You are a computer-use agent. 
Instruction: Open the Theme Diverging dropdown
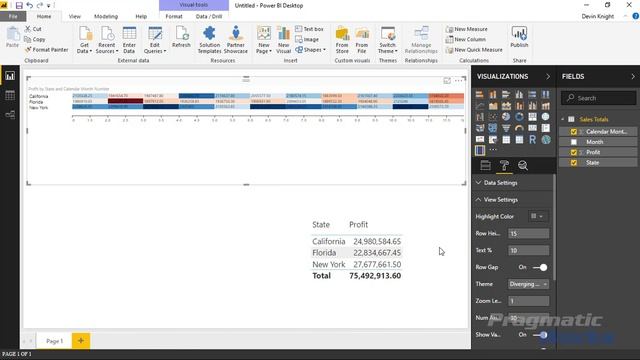point(528,284)
